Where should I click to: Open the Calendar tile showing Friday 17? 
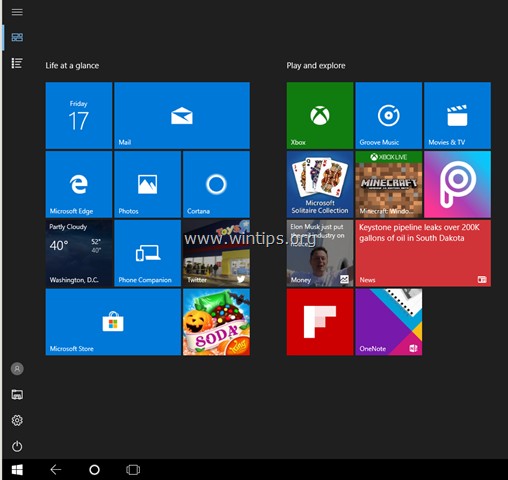click(x=79, y=115)
